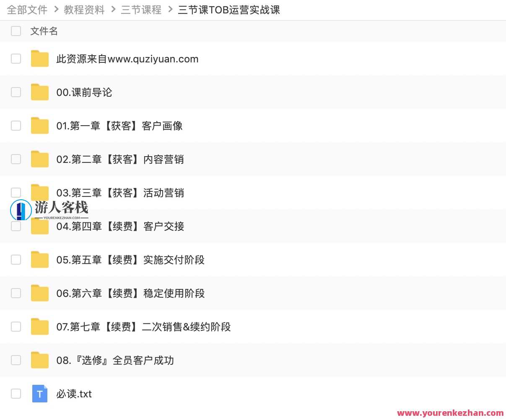Open the folder icon for 02.第二章【获客】内容营销
This screenshot has height=420, width=506.
[39, 159]
